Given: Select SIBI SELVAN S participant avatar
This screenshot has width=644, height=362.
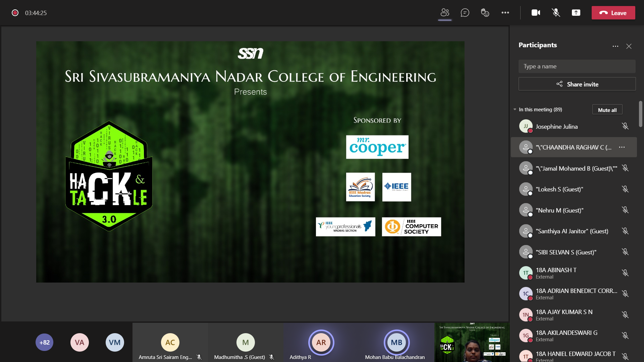Looking at the screenshot, I should 526,252.
